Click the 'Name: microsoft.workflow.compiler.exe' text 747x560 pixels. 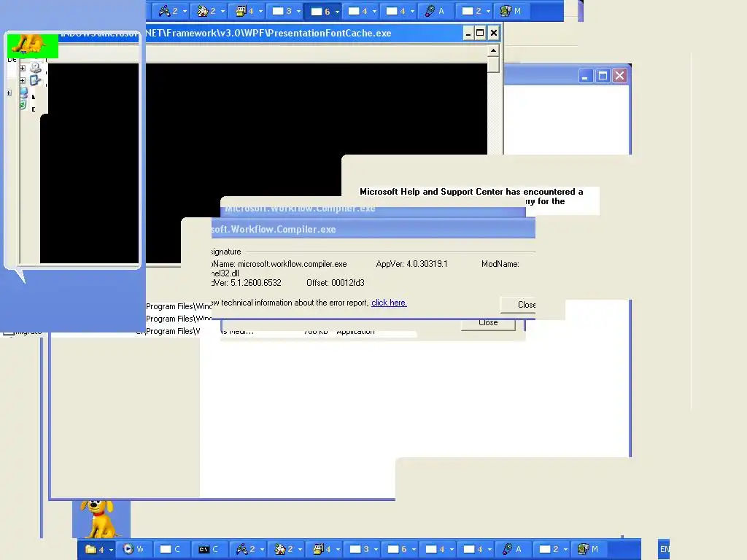click(279, 264)
